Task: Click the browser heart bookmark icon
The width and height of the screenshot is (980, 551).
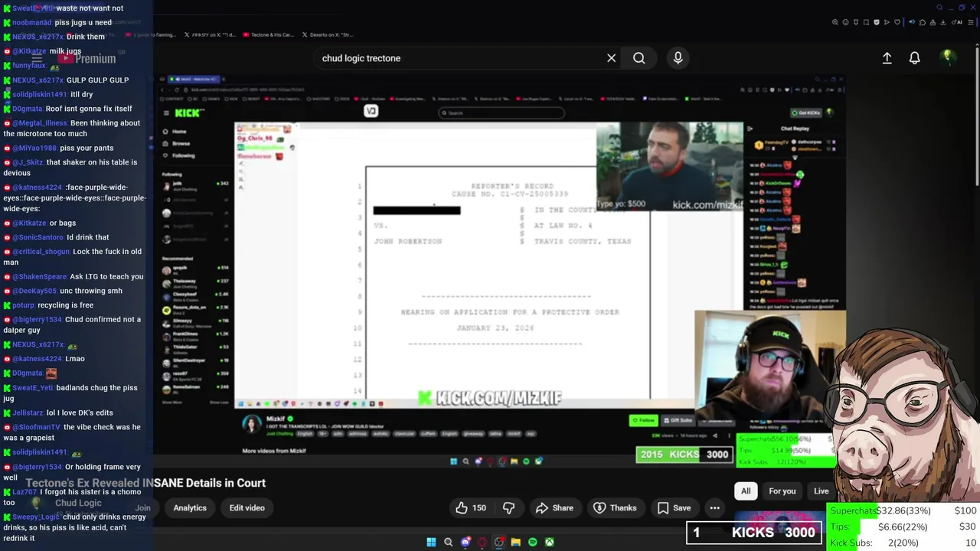Action: [x=897, y=22]
